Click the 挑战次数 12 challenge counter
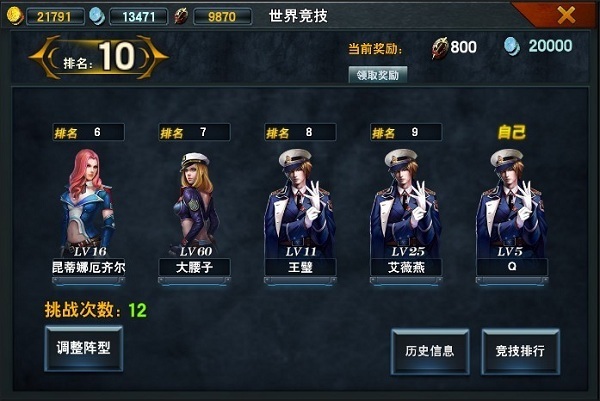 coord(96,310)
